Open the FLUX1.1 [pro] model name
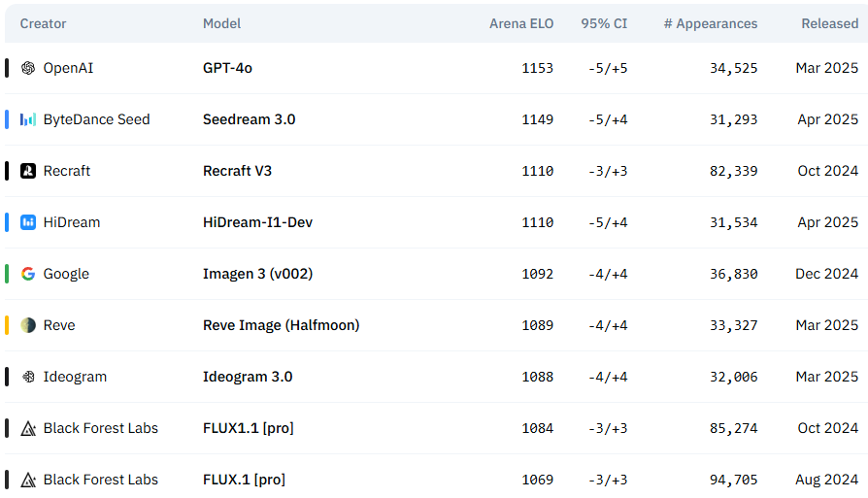Viewport: 868px width, 498px height. pos(249,428)
